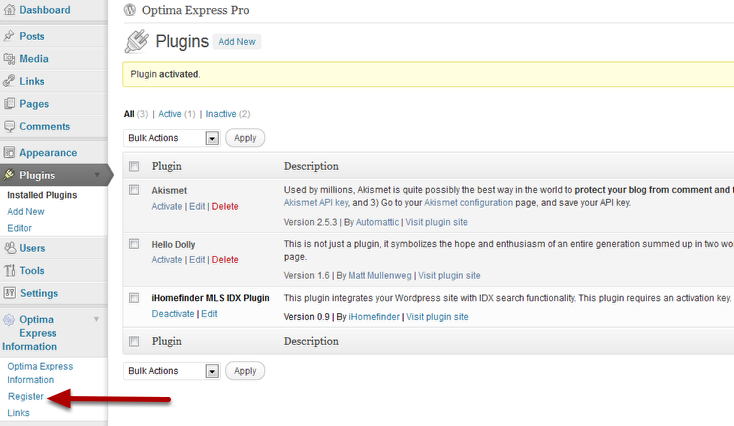Viewport: 734px width, 426px height.
Task: Click the Links chain icon
Action: [9, 81]
